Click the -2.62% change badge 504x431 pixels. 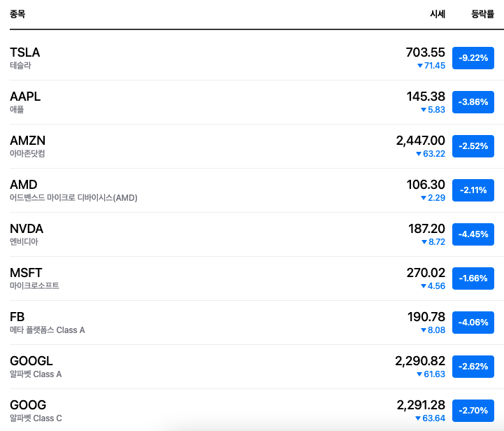[x=473, y=367]
